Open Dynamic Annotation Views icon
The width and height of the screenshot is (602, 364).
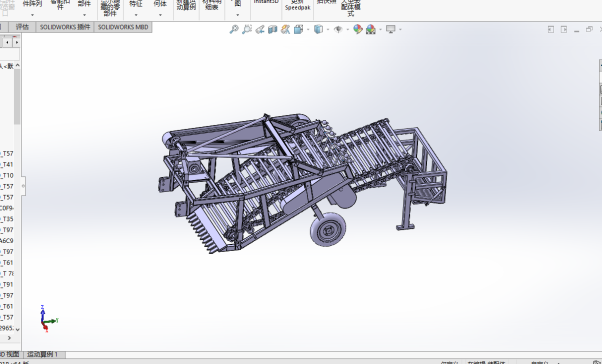tap(285, 29)
